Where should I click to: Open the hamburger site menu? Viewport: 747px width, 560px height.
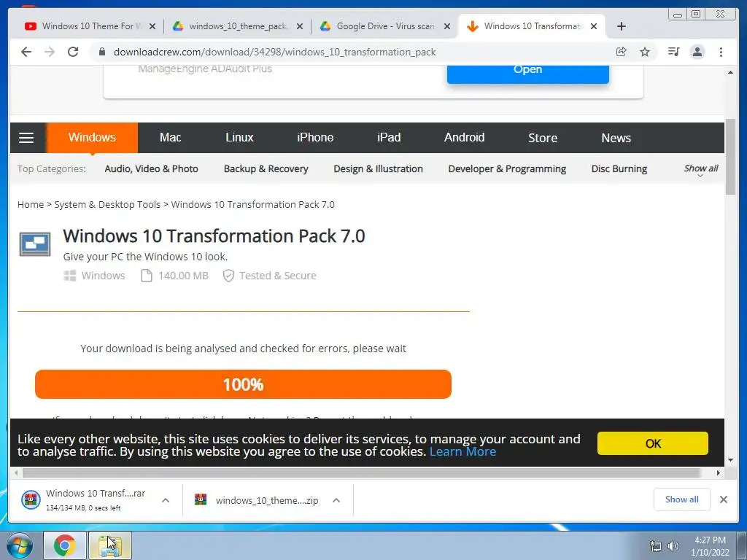pos(26,138)
